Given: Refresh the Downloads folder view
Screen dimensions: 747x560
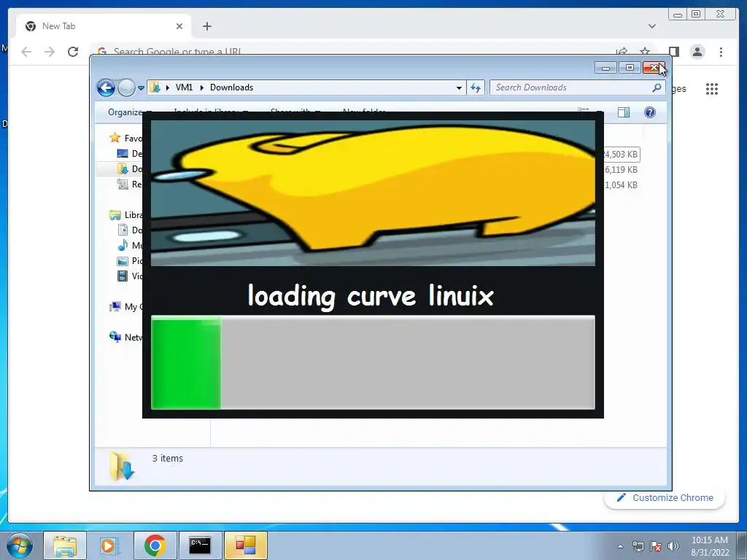Looking at the screenshot, I should click(x=476, y=87).
